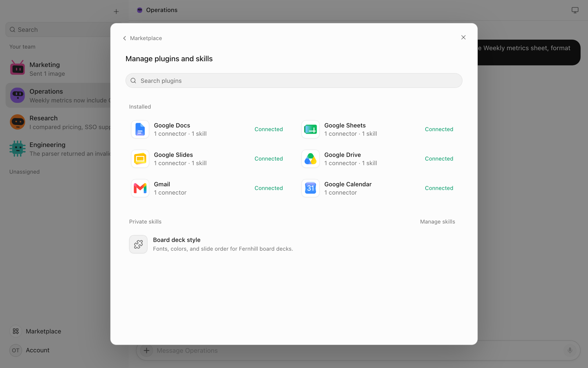Focus the sidebar Search field
Screen dimensions: 588x368
pyautogui.click(x=59, y=29)
